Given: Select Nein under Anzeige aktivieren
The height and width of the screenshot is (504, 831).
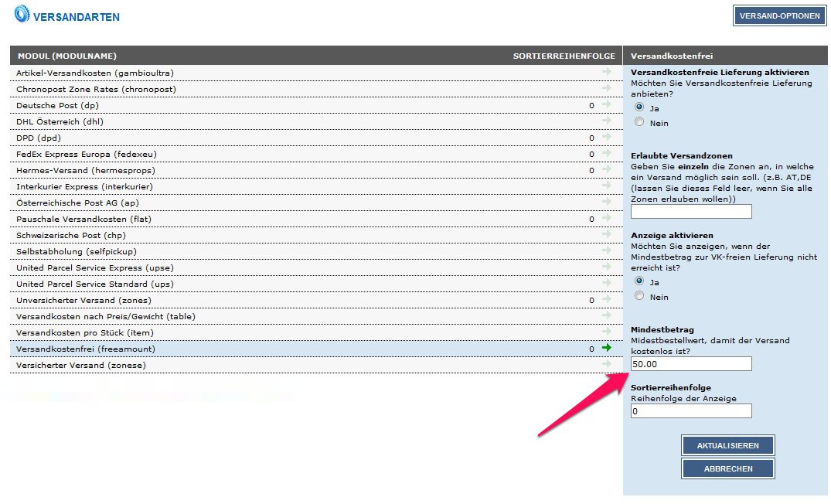Looking at the screenshot, I should pos(639,296).
